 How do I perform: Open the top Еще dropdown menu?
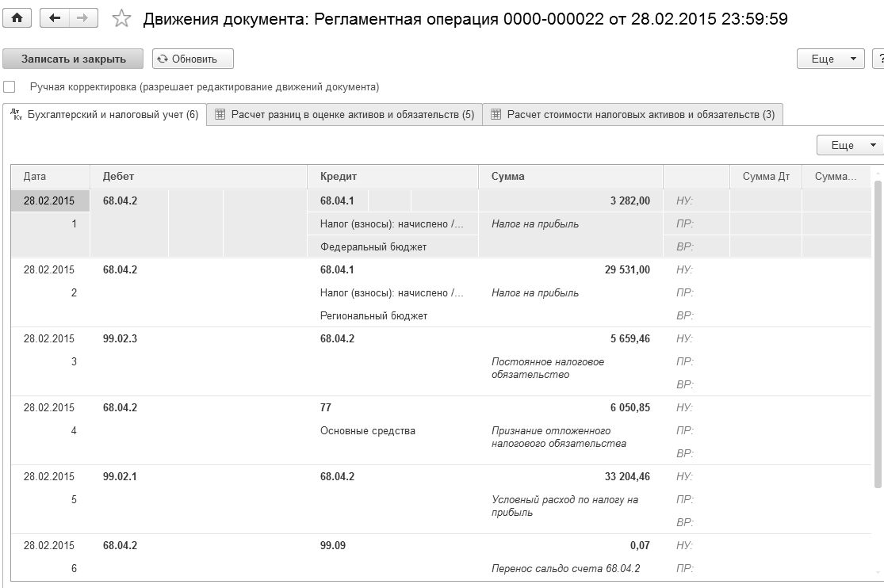[x=830, y=59]
